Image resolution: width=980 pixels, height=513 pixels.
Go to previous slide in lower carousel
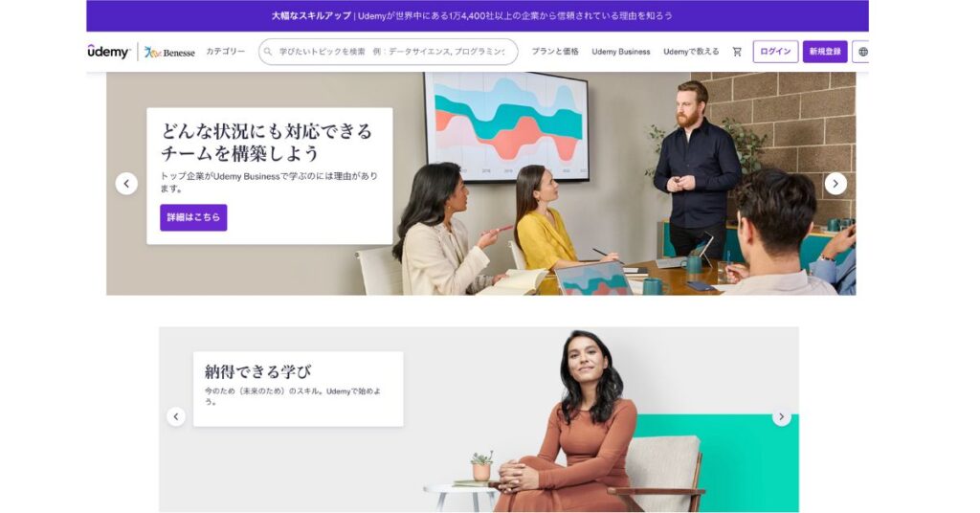tap(176, 416)
